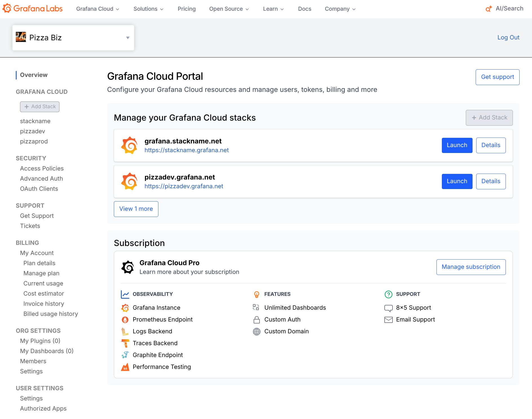Launch the pizzadev.grafana.net stack
Image resolution: width=532 pixels, height=419 pixels.
click(457, 181)
